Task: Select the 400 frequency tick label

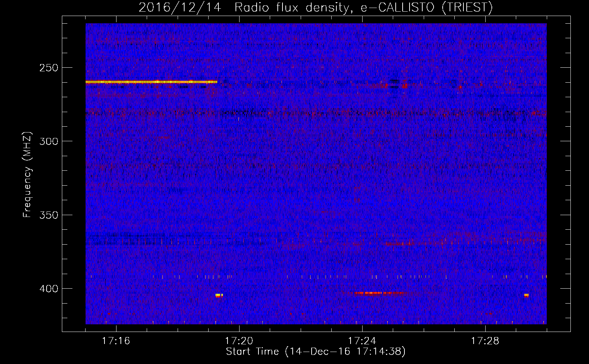Action: 49,289
